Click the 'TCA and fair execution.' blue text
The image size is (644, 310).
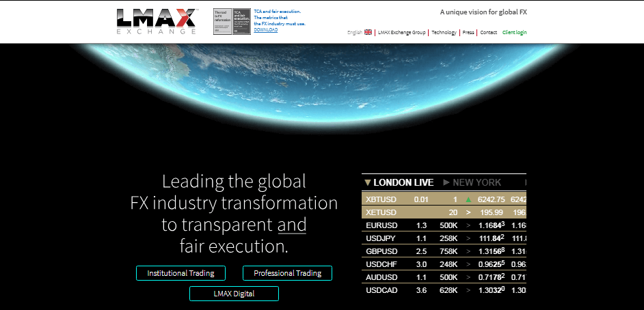coord(278,12)
